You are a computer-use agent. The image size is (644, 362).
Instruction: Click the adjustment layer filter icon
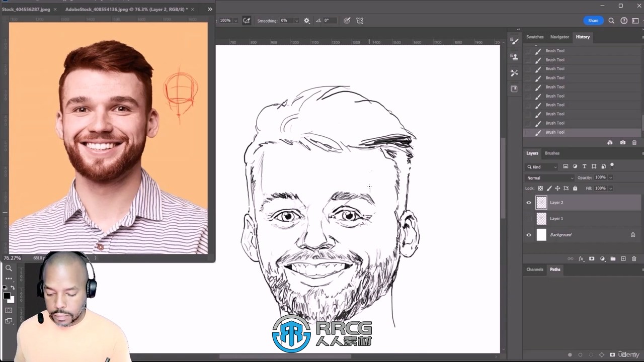[575, 166]
